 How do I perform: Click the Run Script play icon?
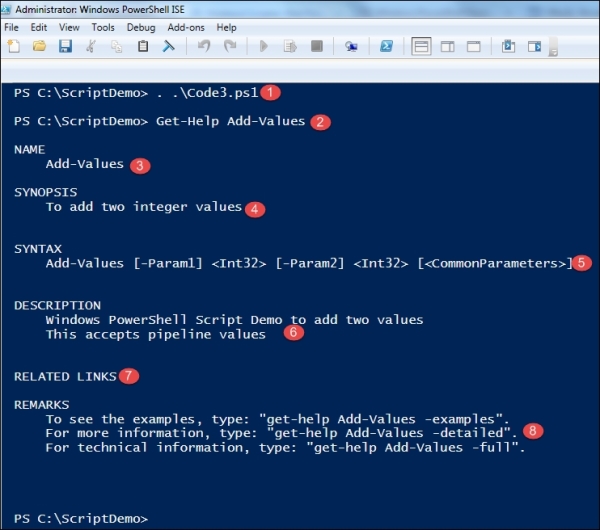pos(264,46)
